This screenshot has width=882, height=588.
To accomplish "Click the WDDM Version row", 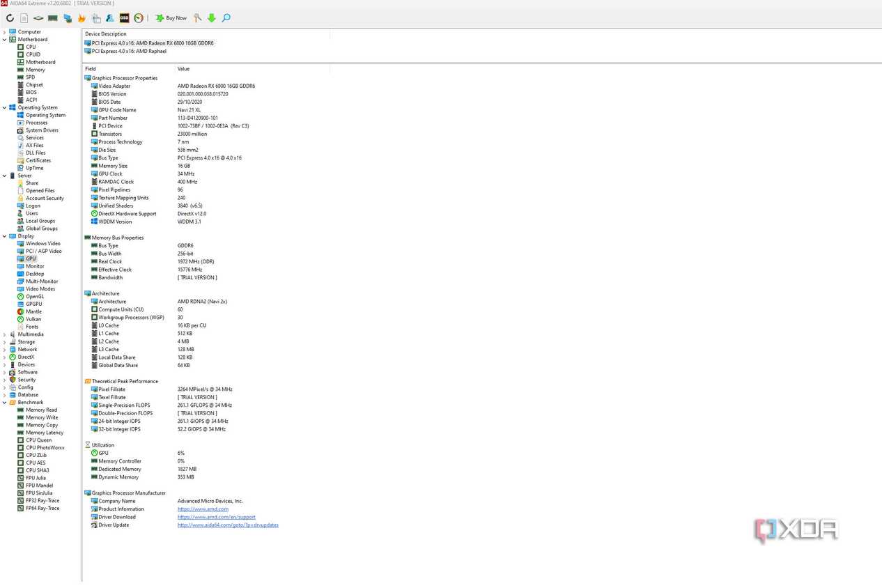I will tap(146, 222).
